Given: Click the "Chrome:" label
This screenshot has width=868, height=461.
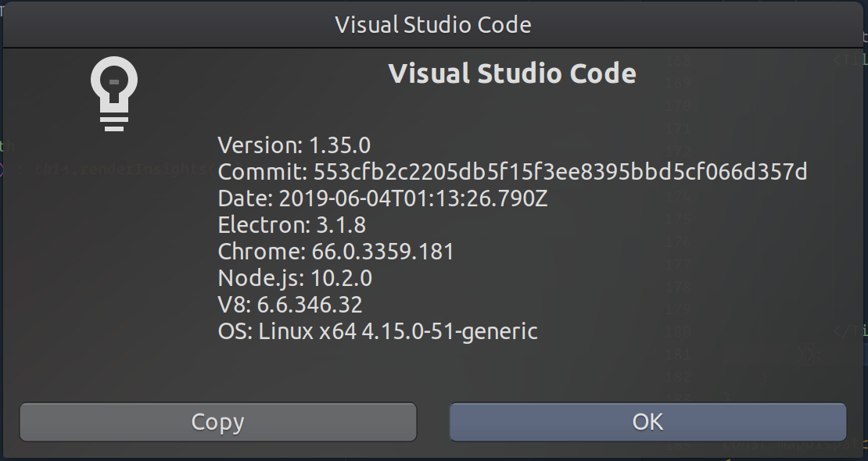Looking at the screenshot, I should pos(260,252).
